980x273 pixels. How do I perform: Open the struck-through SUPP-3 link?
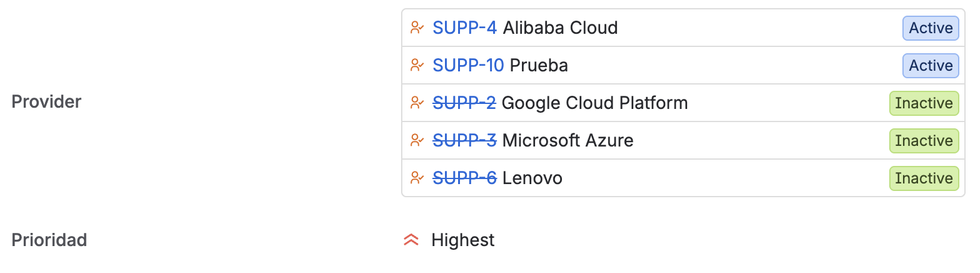[464, 140]
